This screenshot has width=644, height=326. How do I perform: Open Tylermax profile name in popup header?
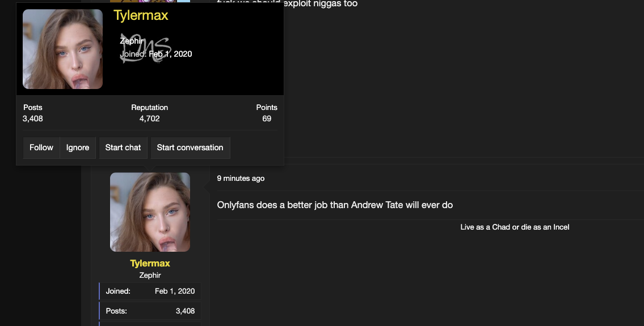pyautogui.click(x=141, y=15)
